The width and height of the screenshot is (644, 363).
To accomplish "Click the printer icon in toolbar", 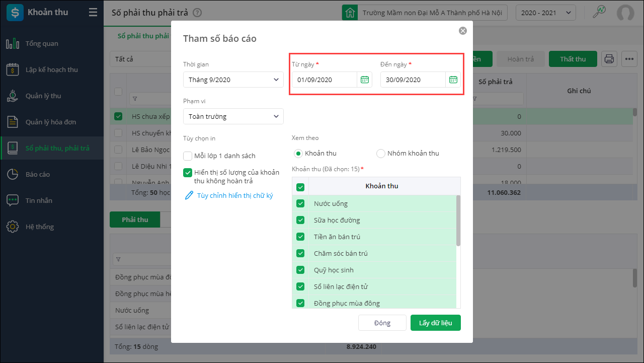I will pyautogui.click(x=609, y=59).
